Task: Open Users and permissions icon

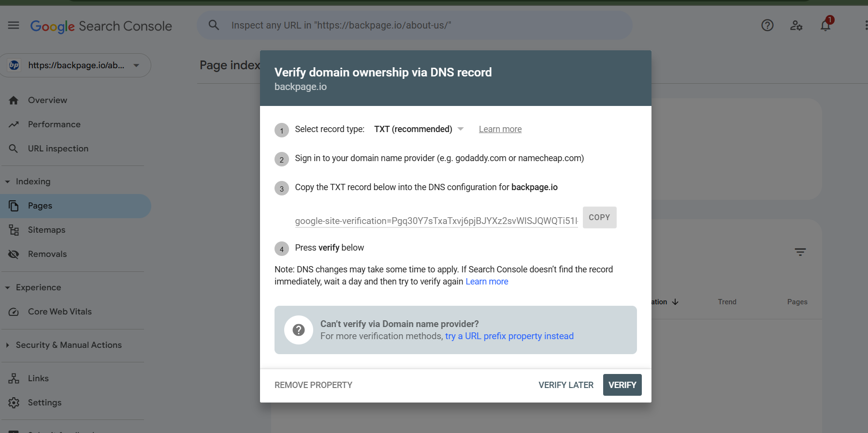Action: click(x=796, y=25)
